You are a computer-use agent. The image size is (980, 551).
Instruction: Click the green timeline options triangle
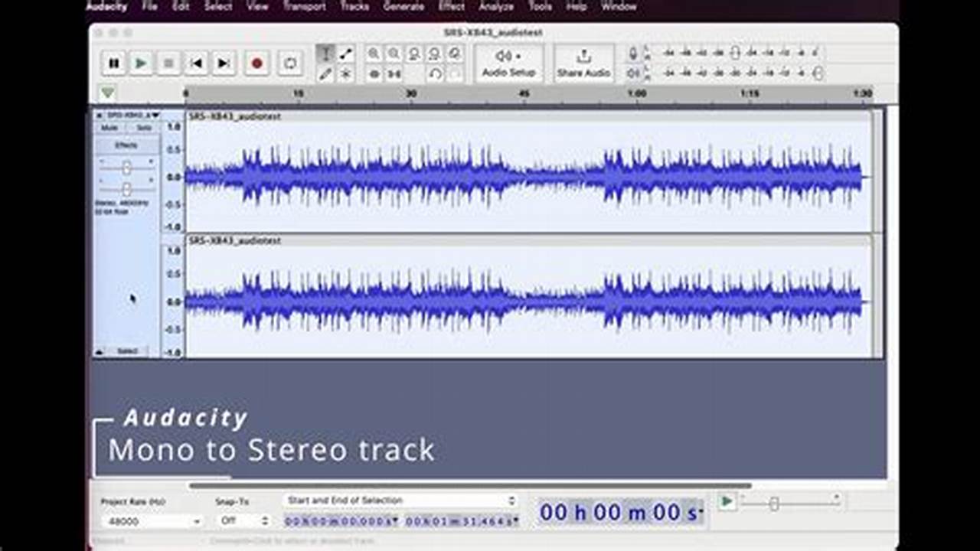108,93
